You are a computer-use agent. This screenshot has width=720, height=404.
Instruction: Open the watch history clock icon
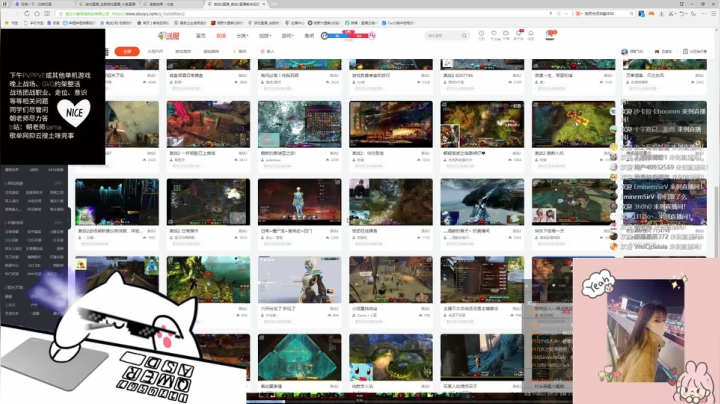click(x=481, y=34)
